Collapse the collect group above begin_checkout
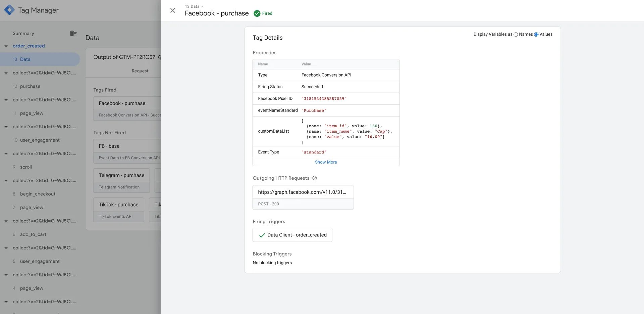Screen dimensions: 644x314 tap(6, 181)
